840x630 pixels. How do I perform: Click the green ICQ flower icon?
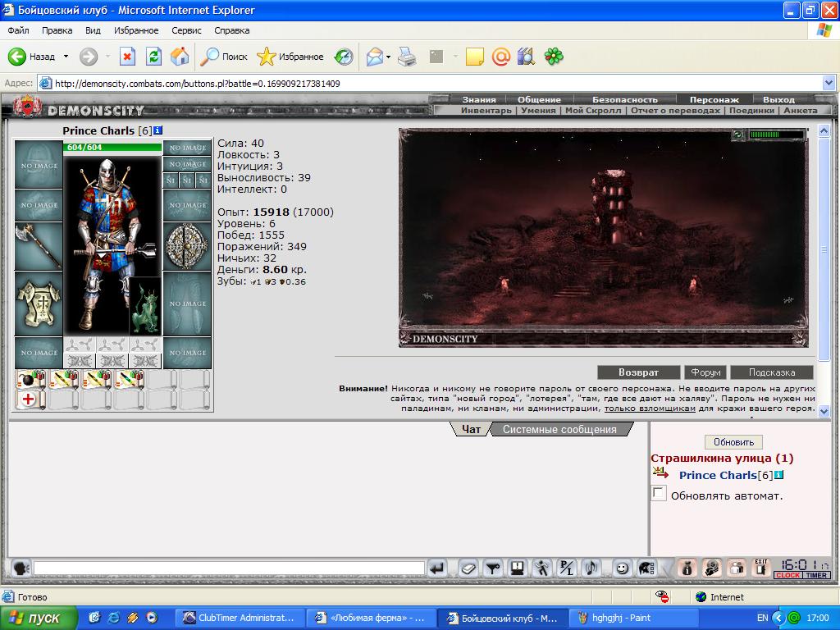554,57
